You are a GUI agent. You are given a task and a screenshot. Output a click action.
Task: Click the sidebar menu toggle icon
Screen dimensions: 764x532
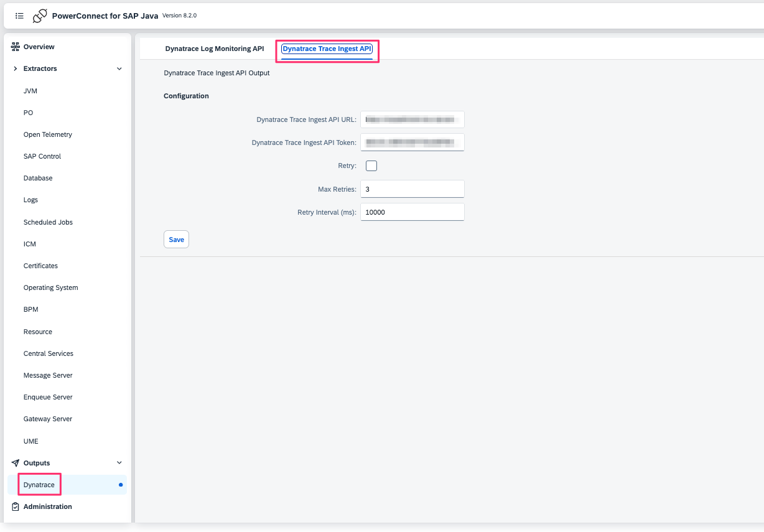(19, 16)
